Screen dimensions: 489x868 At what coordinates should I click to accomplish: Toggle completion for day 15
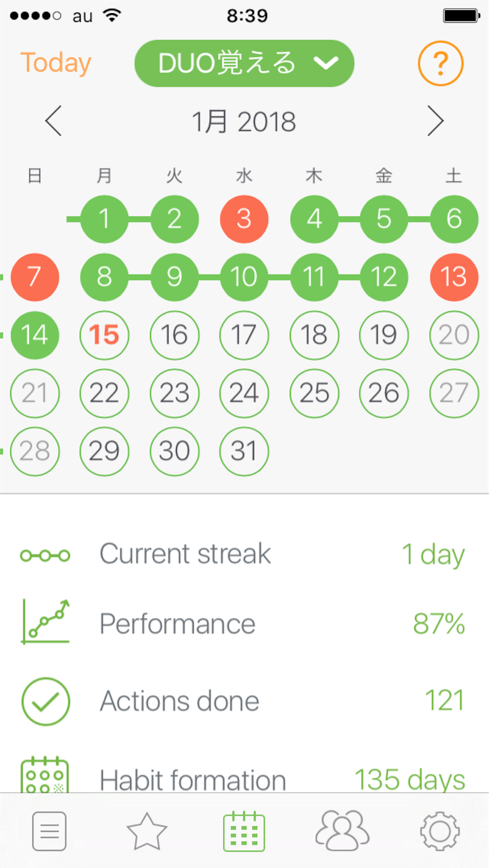click(104, 335)
